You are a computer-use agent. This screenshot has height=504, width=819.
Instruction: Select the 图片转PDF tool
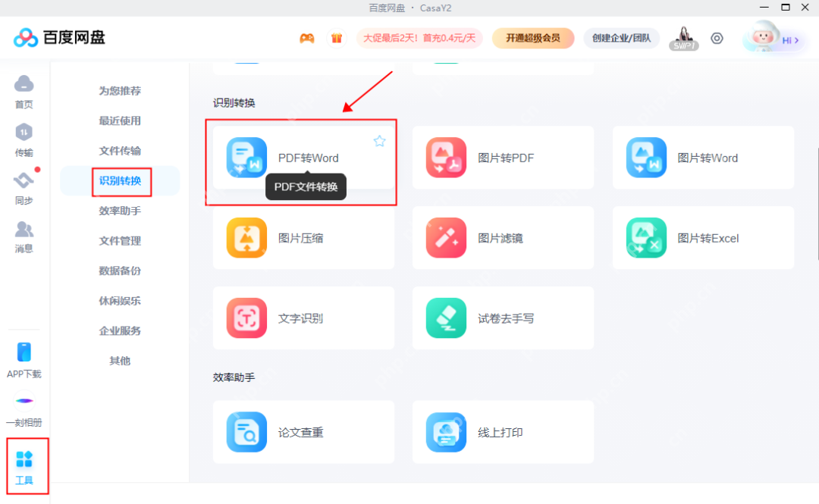pos(503,158)
